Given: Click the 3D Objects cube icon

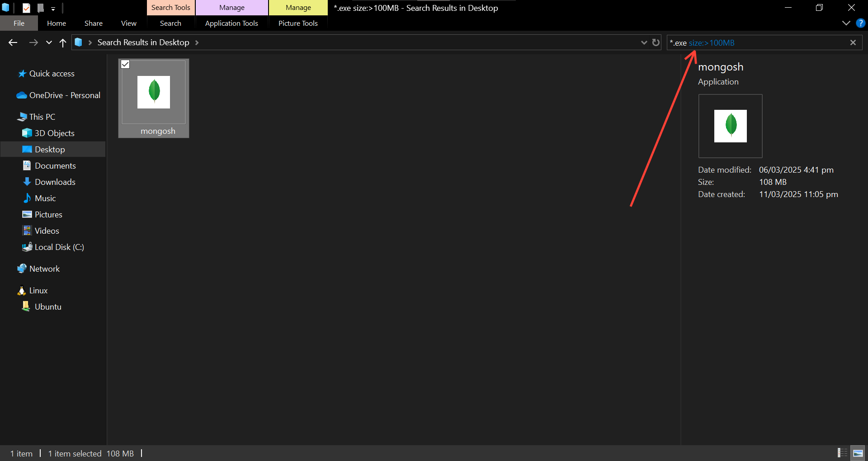Looking at the screenshot, I should click(x=27, y=133).
